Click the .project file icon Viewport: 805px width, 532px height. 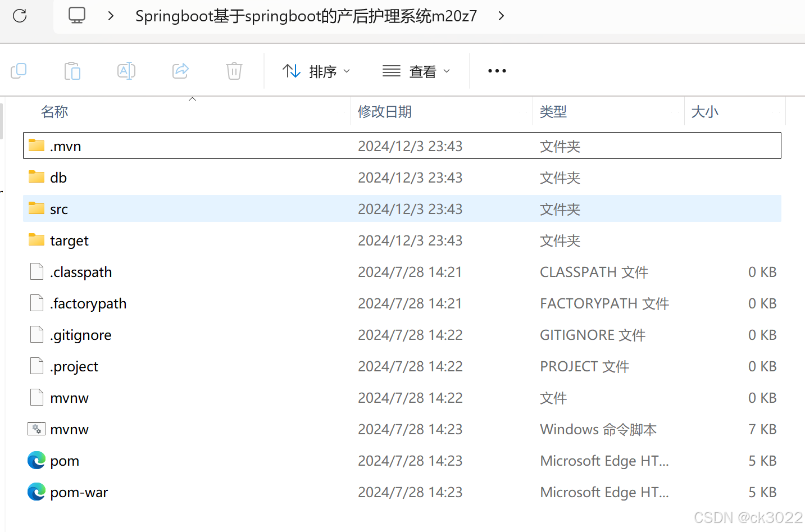37,366
